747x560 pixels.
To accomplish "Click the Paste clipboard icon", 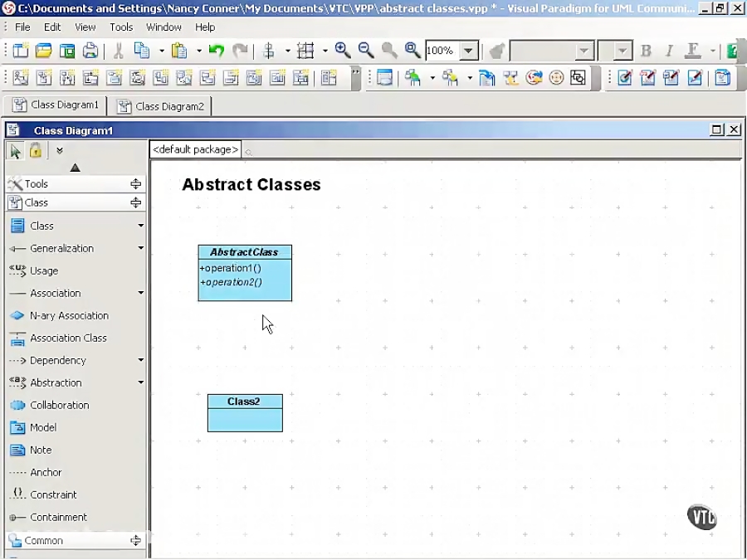I will click(x=179, y=51).
